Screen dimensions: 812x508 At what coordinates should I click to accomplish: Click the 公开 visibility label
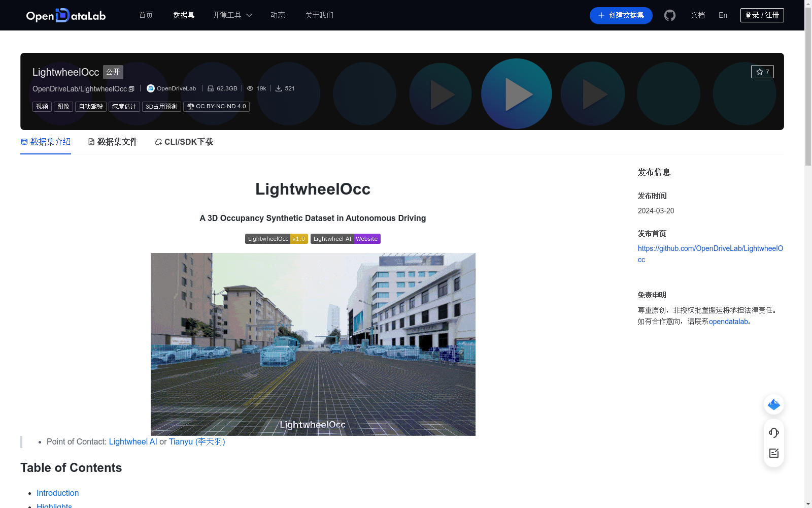[x=113, y=72]
